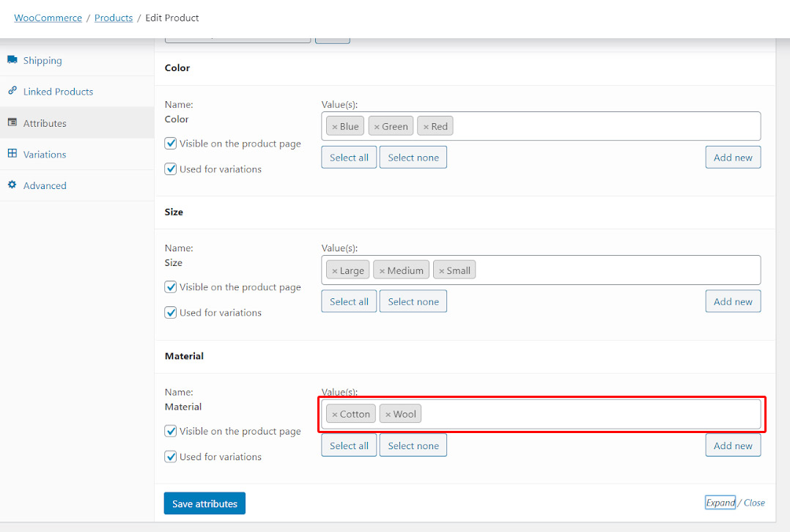The height and width of the screenshot is (532, 790).
Task: Open the Shipping tab
Action: click(77, 60)
